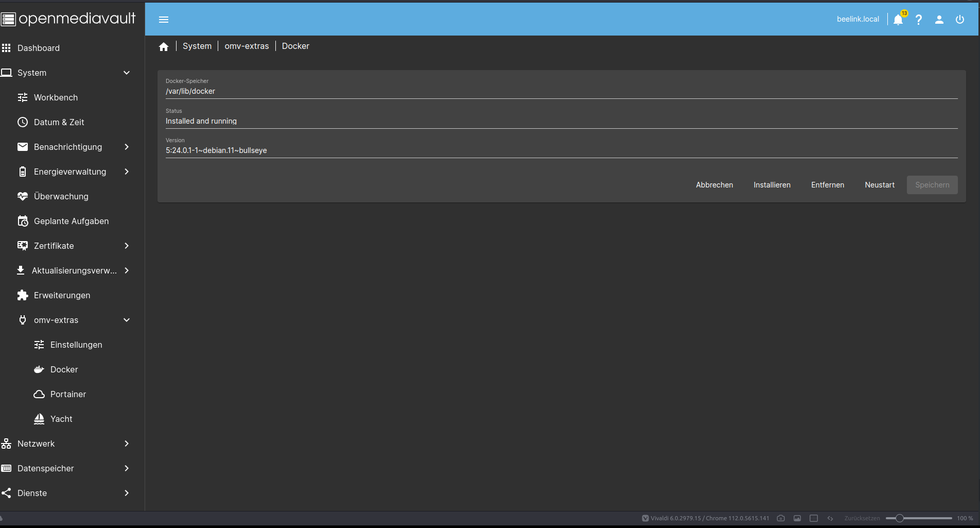
Task: Expand the Datenspeicher menu chevron
Action: 127,468
